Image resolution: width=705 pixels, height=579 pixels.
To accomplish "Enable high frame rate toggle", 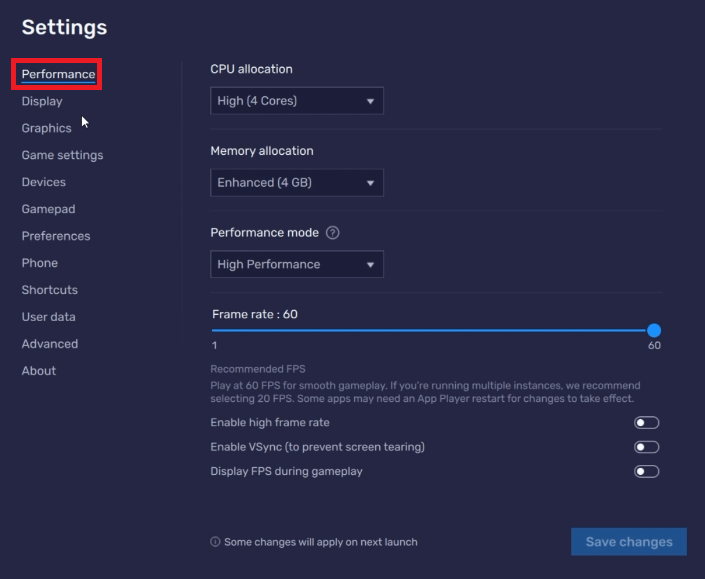I will [x=646, y=423].
